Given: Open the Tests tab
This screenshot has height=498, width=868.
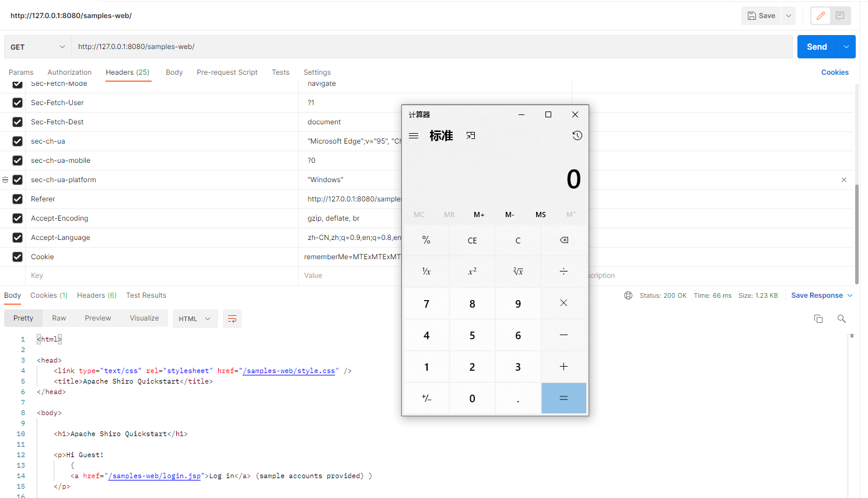Looking at the screenshot, I should coord(281,72).
